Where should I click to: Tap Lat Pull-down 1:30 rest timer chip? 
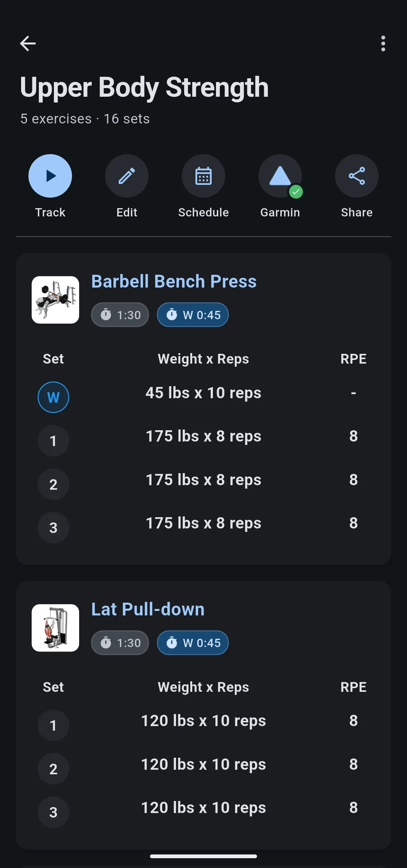coord(120,643)
